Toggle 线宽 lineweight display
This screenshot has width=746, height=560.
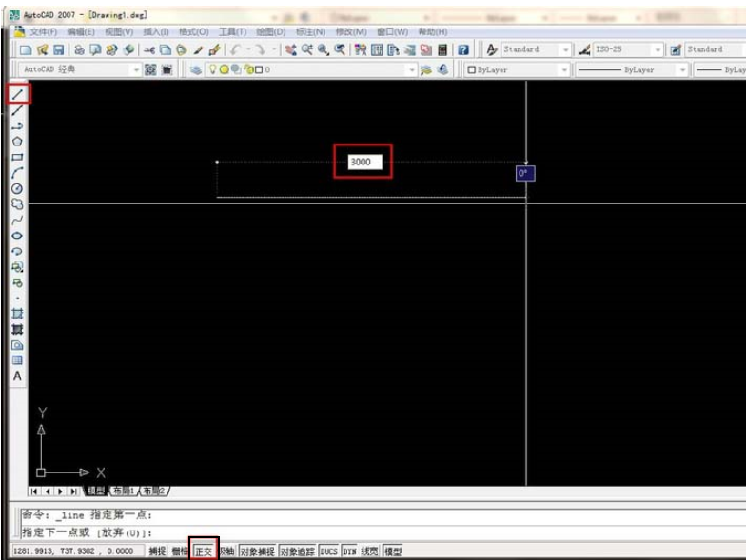tap(369, 551)
